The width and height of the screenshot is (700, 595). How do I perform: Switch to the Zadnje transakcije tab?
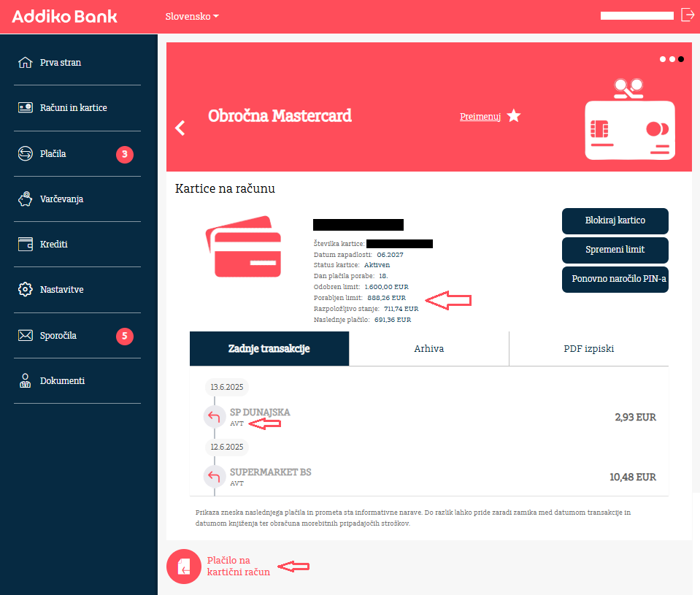pos(269,349)
